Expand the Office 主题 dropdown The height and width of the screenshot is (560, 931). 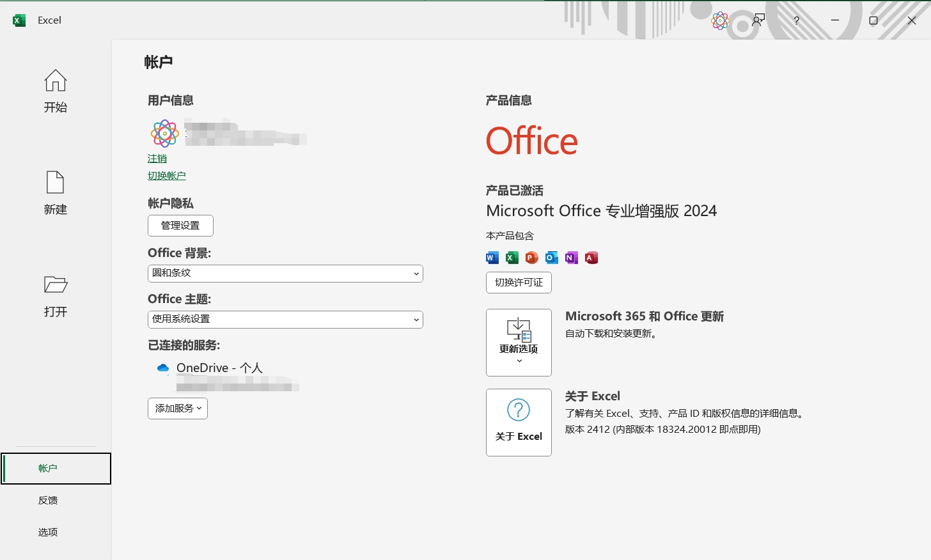[x=285, y=320]
